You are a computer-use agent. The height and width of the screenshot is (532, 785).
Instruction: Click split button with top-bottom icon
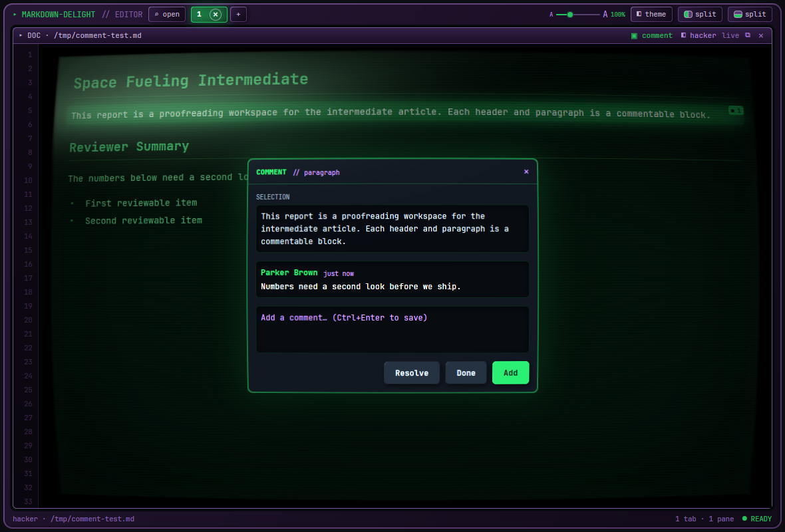750,15
